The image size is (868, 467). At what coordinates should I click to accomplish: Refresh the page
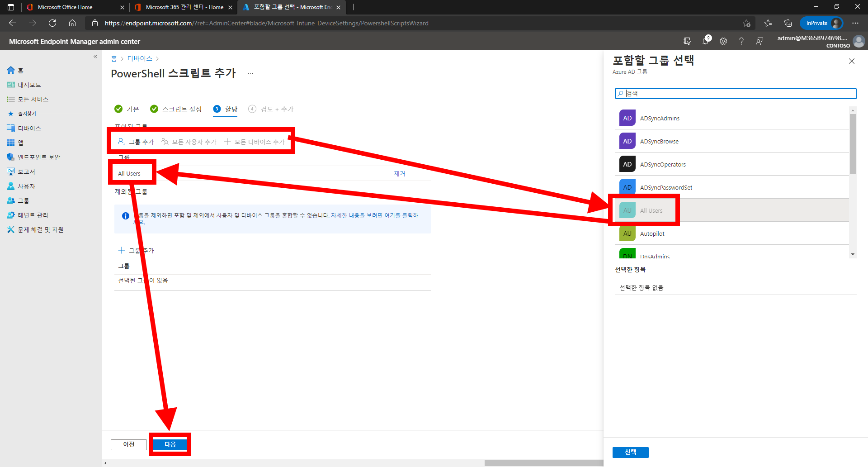coord(52,23)
